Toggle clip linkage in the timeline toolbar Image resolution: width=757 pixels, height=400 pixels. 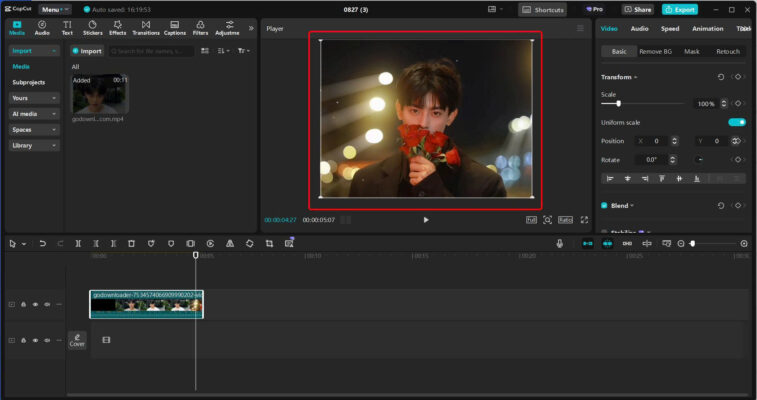pyautogui.click(x=627, y=244)
